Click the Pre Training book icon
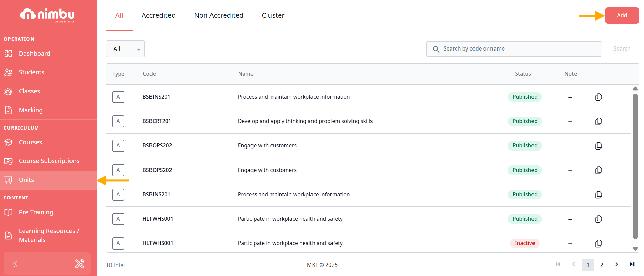Image resolution: width=644 pixels, height=276 pixels. [x=8, y=212]
